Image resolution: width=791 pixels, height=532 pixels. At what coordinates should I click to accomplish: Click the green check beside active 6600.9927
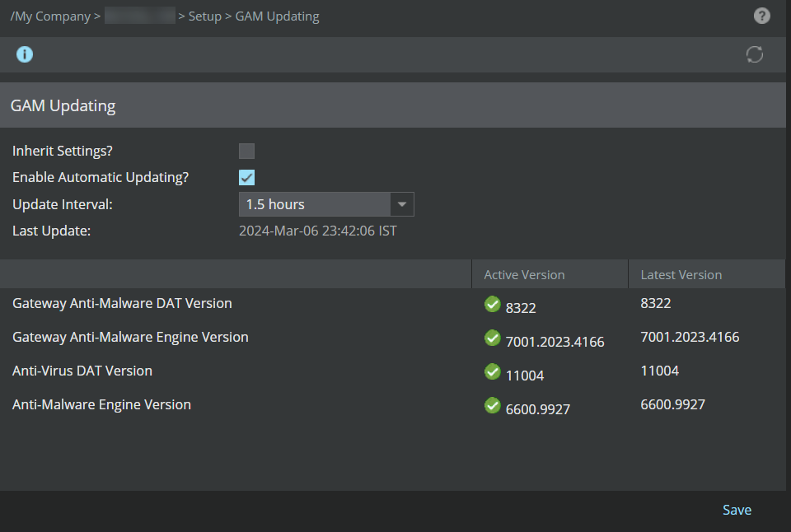pos(493,405)
